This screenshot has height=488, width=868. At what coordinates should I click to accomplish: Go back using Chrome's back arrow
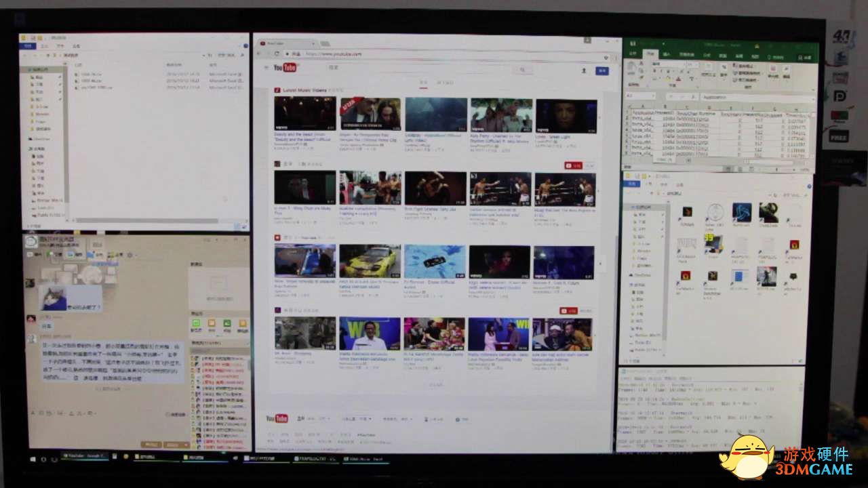(x=259, y=54)
